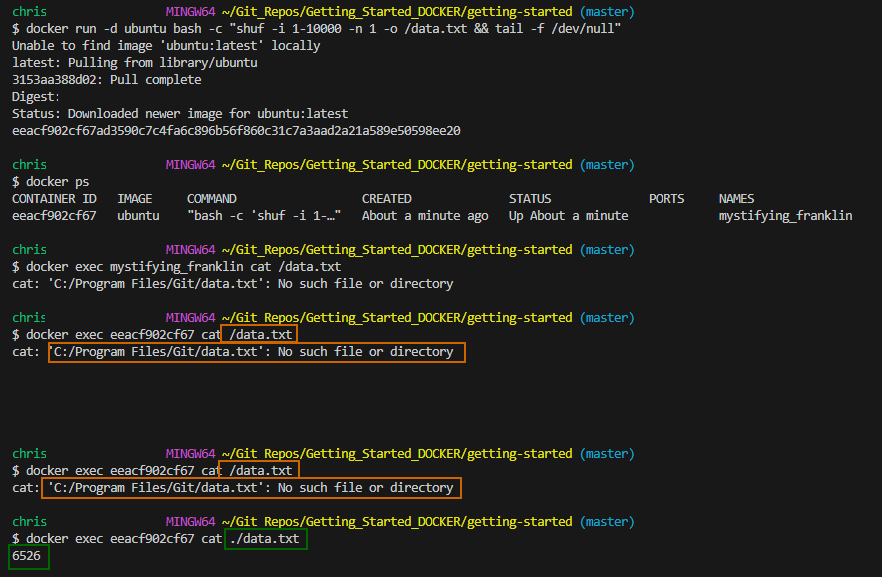Click the STATUS column header
The image size is (882, 577).
(x=529, y=198)
